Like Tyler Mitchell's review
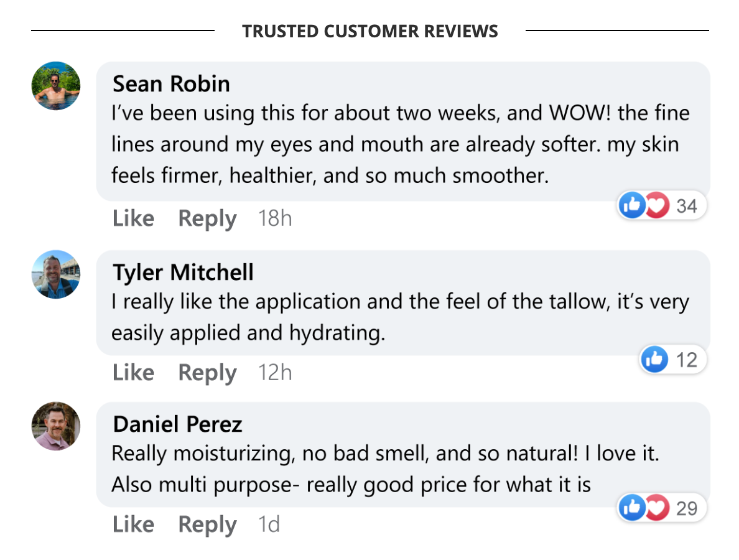 click(133, 372)
